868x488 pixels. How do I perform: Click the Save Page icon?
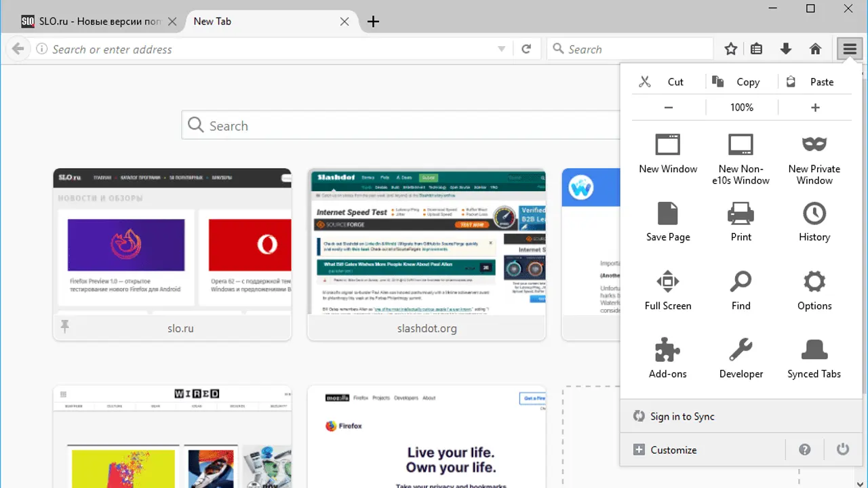pyautogui.click(x=667, y=213)
